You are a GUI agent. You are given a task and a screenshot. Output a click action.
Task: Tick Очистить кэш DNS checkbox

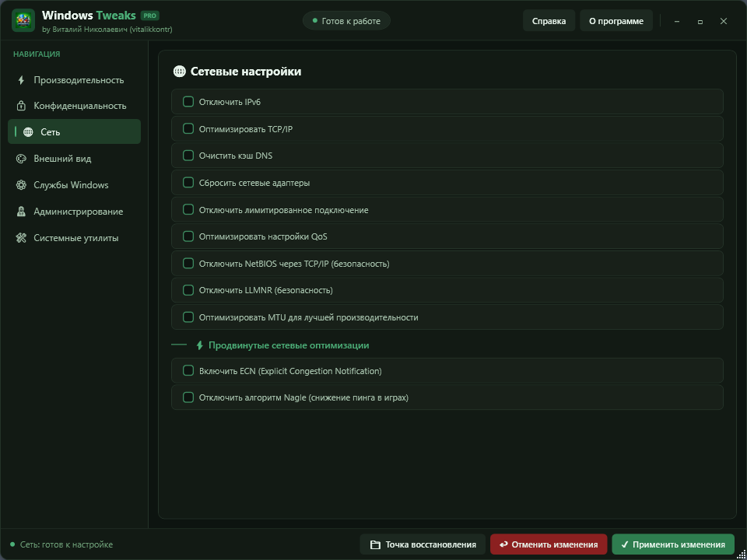188,156
